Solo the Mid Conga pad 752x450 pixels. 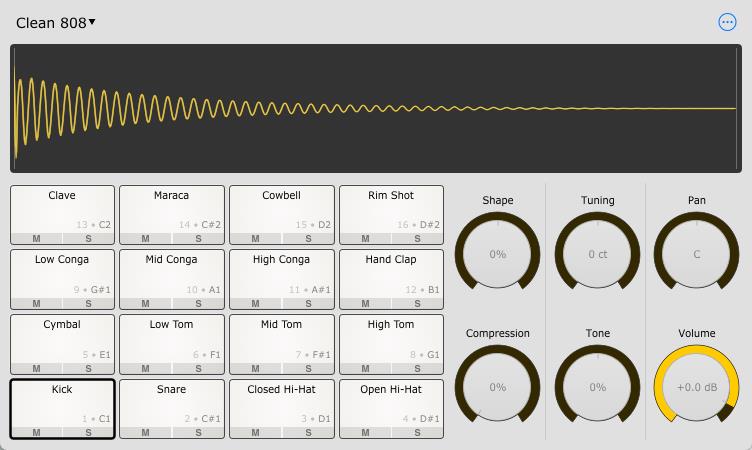coord(198,303)
